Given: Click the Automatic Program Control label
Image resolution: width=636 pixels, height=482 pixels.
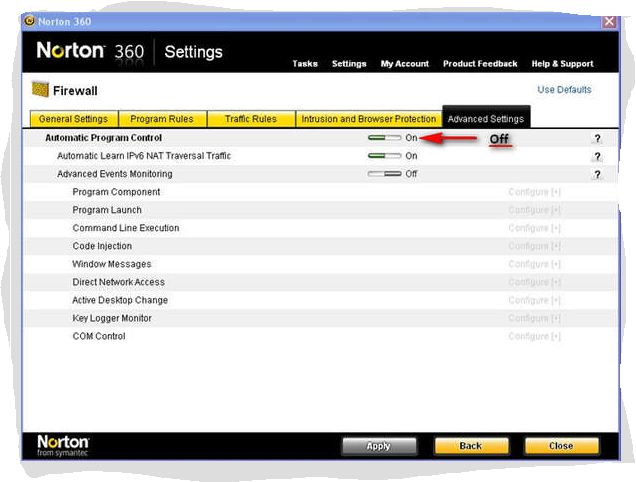Looking at the screenshot, I should pos(103,138).
